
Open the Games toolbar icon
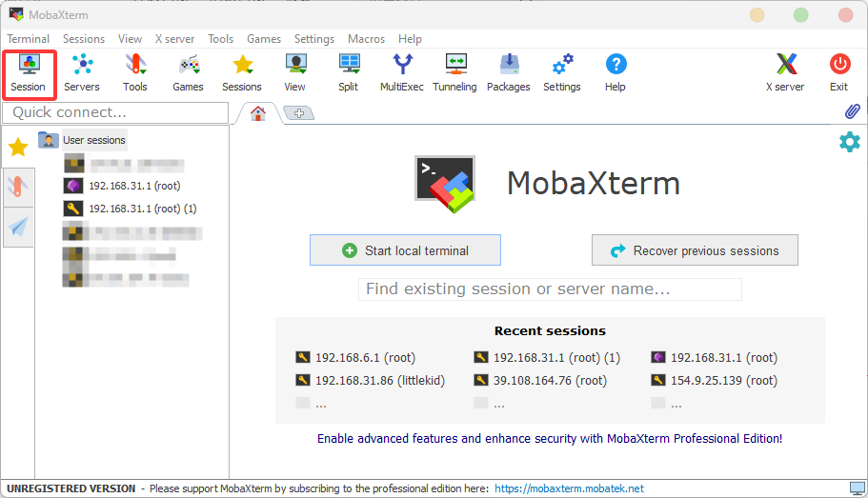189,74
